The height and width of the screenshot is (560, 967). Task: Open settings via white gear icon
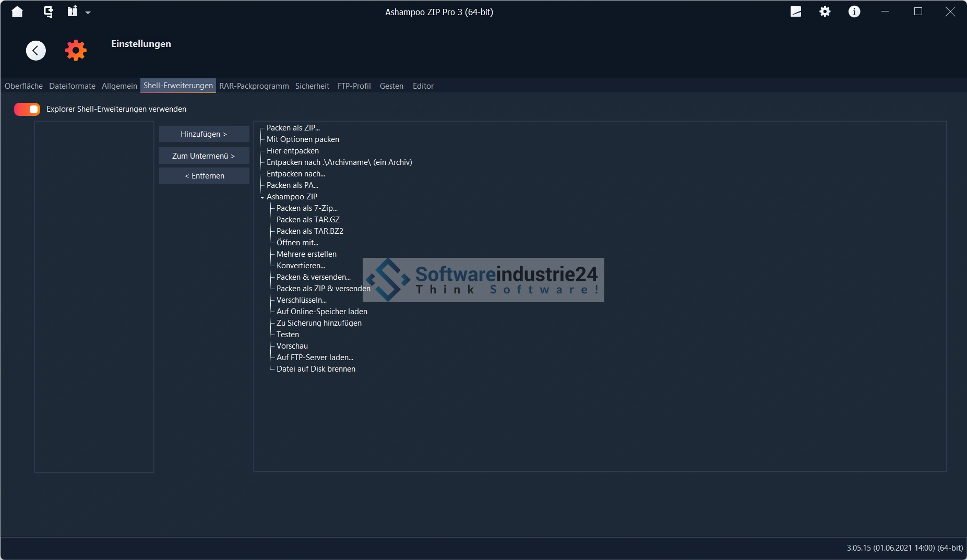click(x=825, y=12)
